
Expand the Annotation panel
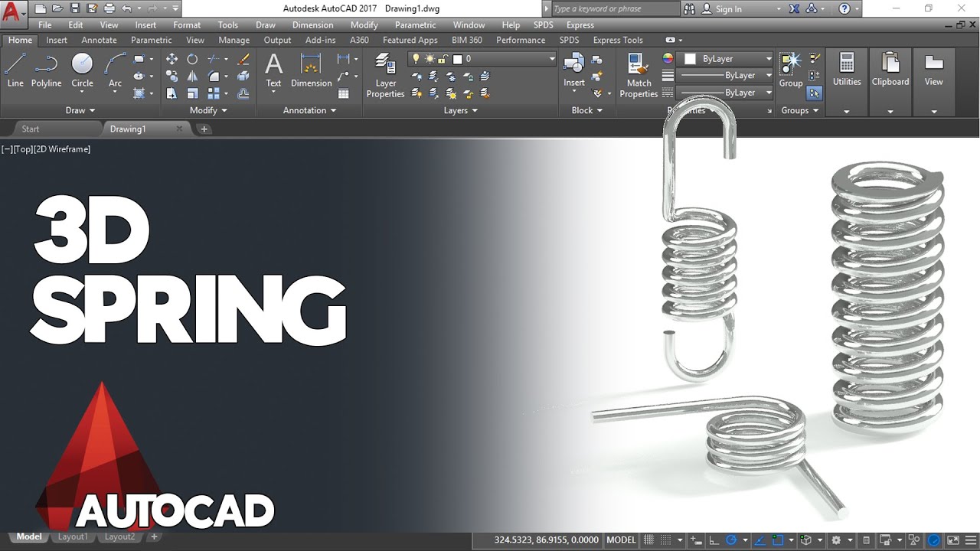click(309, 110)
